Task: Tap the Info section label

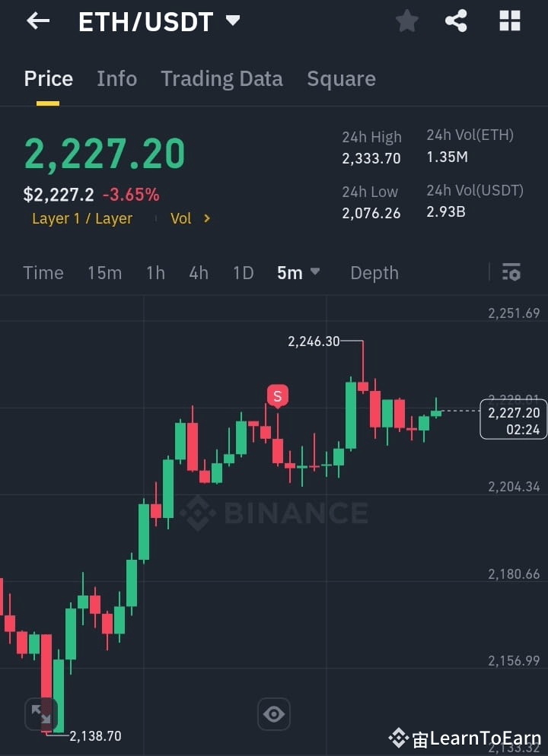Action: point(116,78)
